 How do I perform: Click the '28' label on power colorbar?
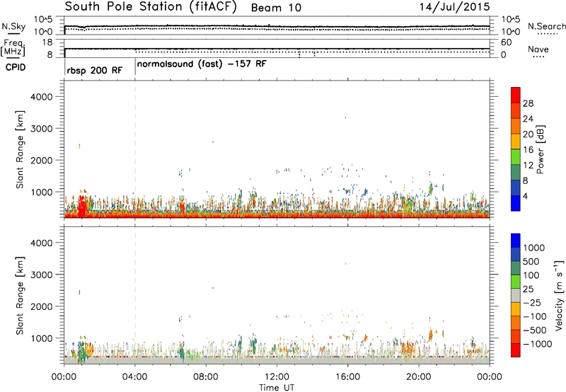(x=528, y=103)
